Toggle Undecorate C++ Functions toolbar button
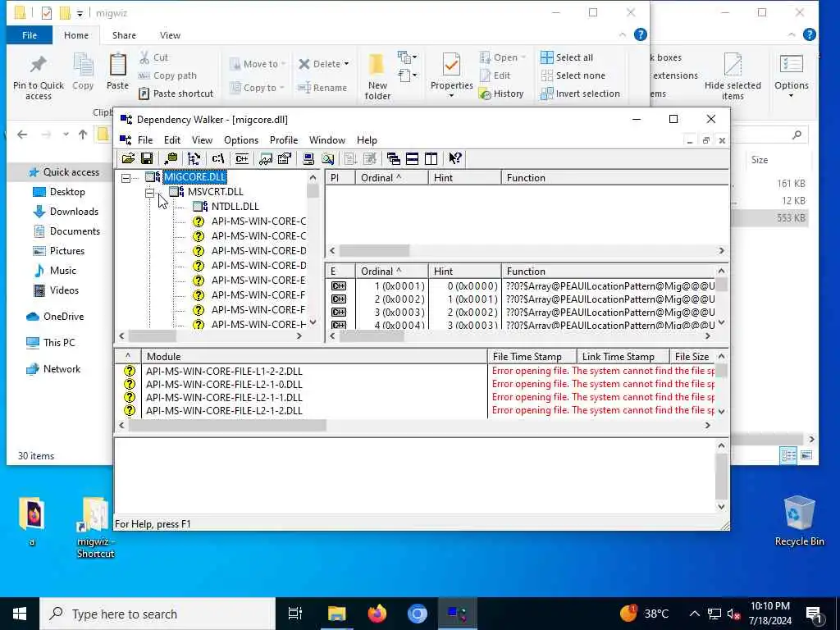 coord(242,158)
